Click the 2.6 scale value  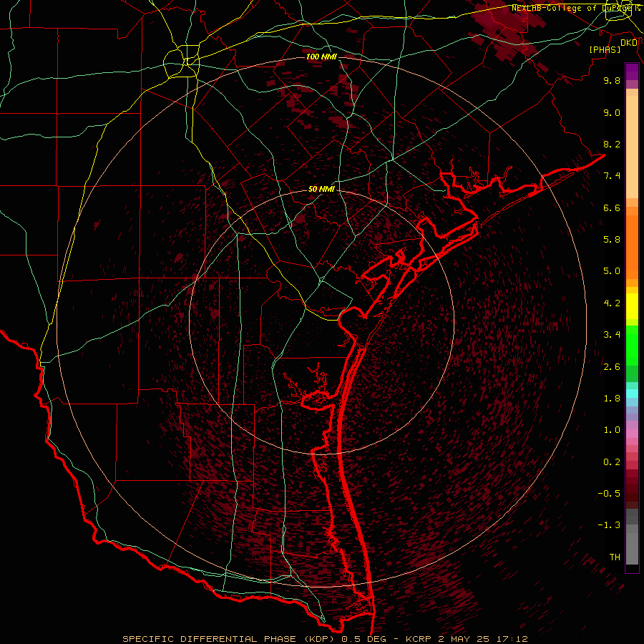pos(612,367)
